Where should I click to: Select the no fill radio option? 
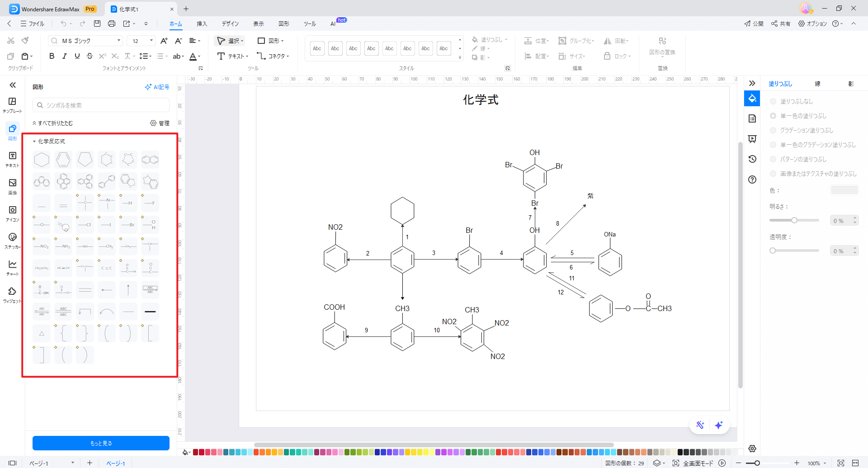773,101
